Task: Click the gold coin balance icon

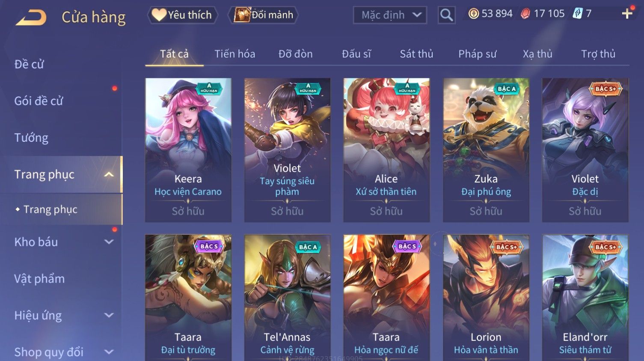Action: pyautogui.click(x=473, y=14)
